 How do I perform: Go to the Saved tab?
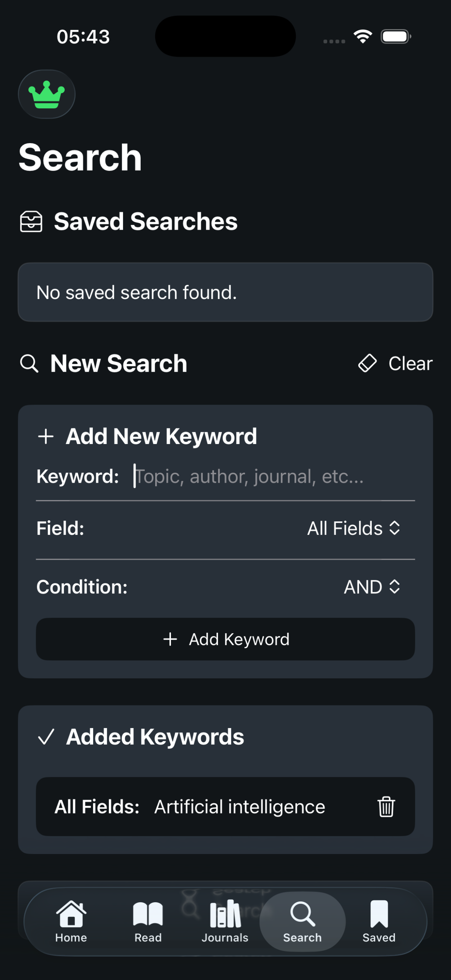point(379,921)
